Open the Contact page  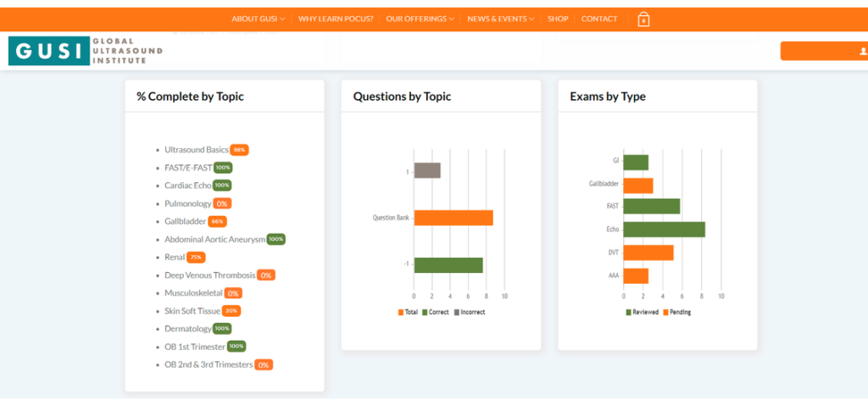(599, 19)
